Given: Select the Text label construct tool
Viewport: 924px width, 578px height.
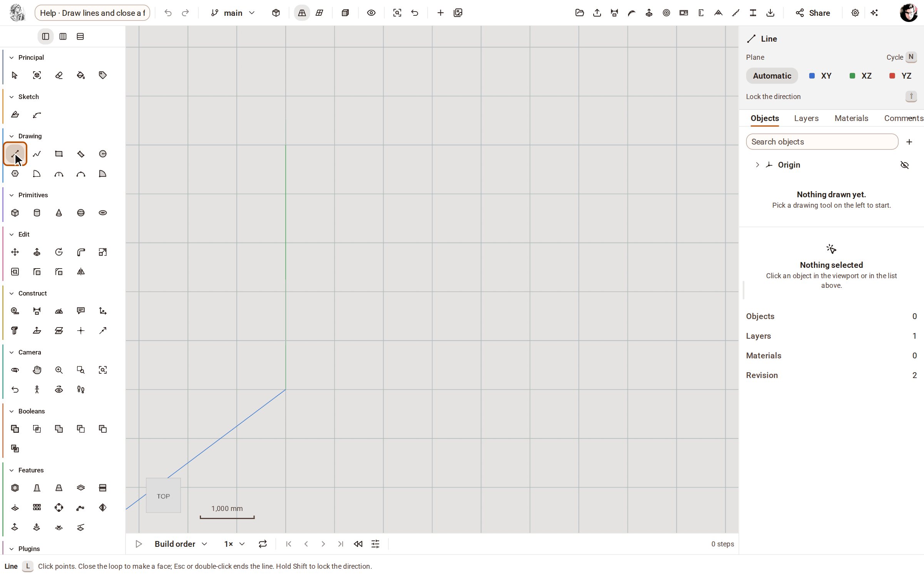Looking at the screenshot, I should (x=80, y=311).
